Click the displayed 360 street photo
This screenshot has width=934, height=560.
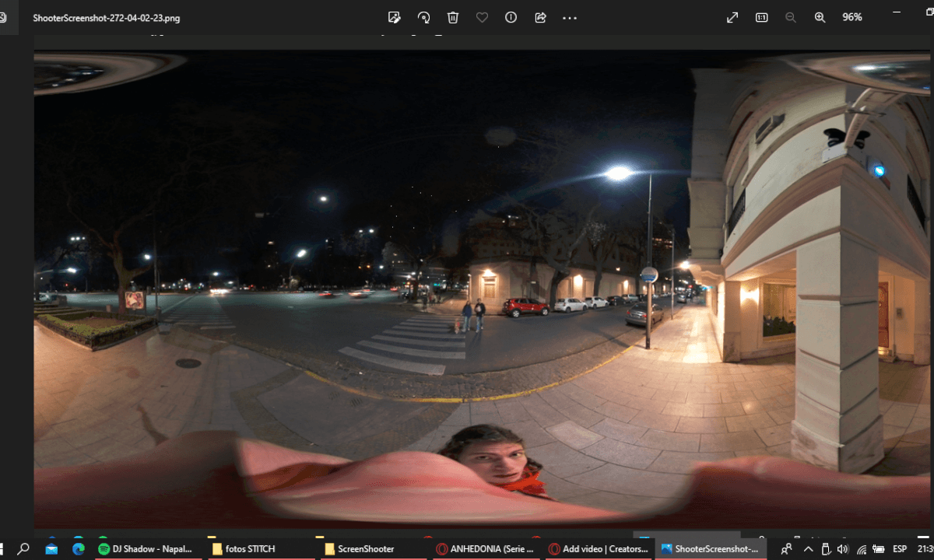[x=482, y=289]
